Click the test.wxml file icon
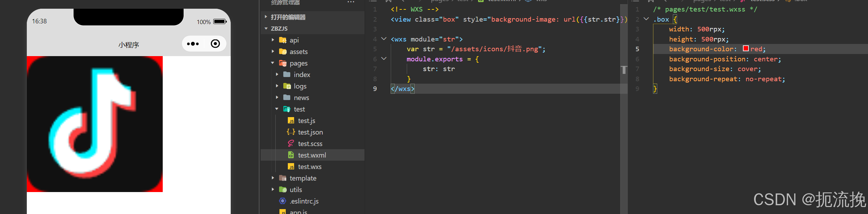The width and height of the screenshot is (868, 214). (x=291, y=155)
